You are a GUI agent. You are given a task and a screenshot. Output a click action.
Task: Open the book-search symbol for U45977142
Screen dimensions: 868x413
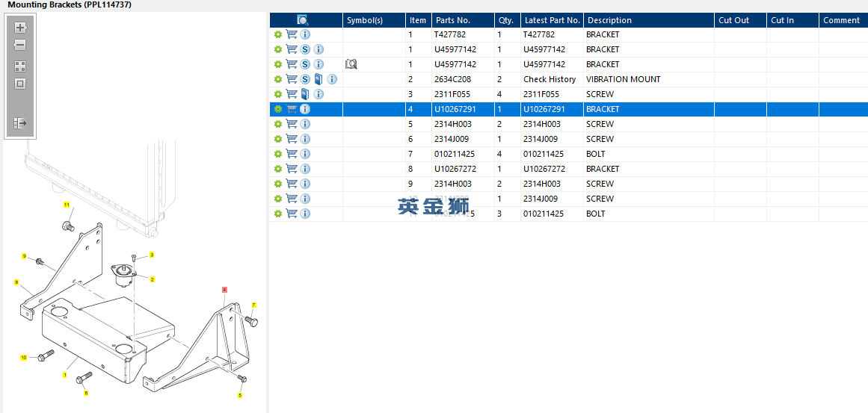(351, 64)
